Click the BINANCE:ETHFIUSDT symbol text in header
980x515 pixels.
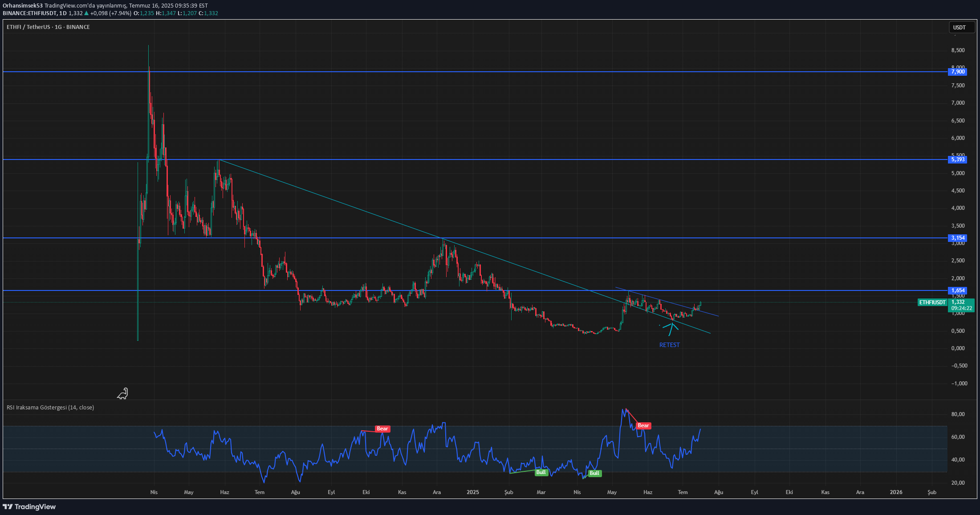(29, 13)
